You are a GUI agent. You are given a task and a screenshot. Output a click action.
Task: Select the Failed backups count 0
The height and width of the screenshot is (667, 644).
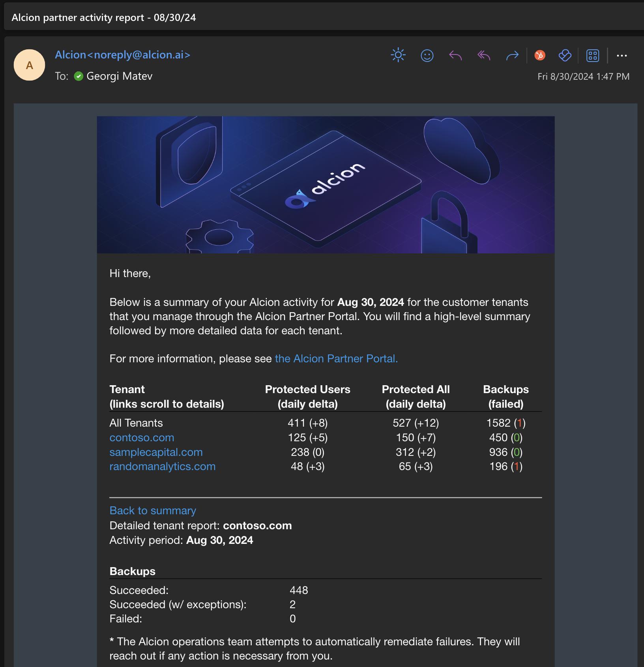(x=292, y=618)
